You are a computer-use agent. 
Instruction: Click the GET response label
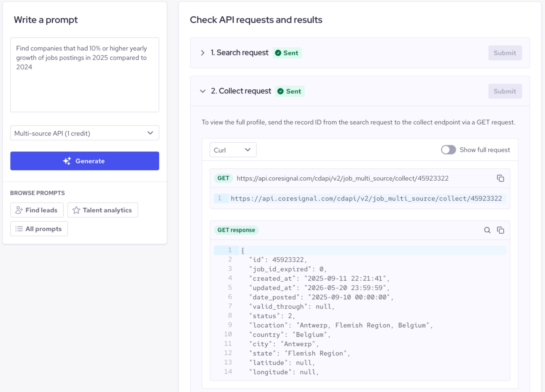(x=236, y=230)
